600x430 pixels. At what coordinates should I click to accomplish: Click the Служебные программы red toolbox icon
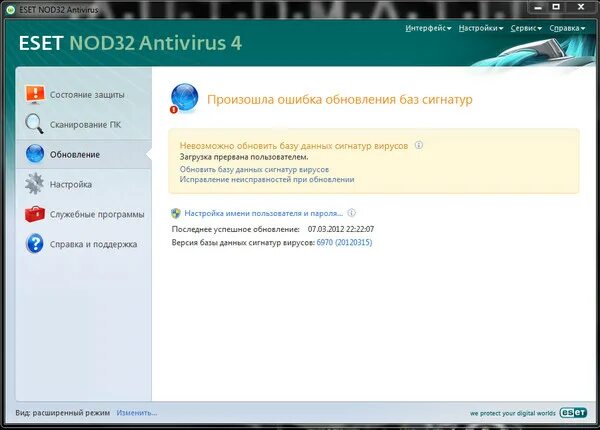[x=35, y=214]
